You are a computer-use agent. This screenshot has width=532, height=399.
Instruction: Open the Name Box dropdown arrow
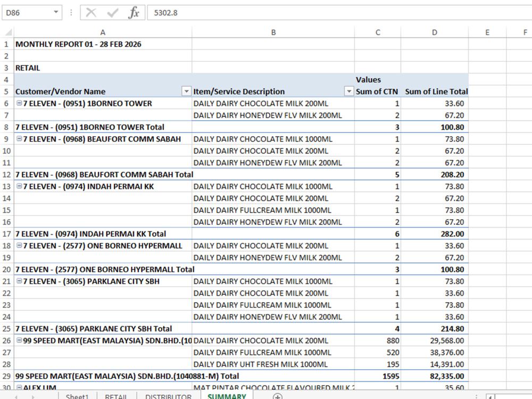pyautogui.click(x=56, y=13)
